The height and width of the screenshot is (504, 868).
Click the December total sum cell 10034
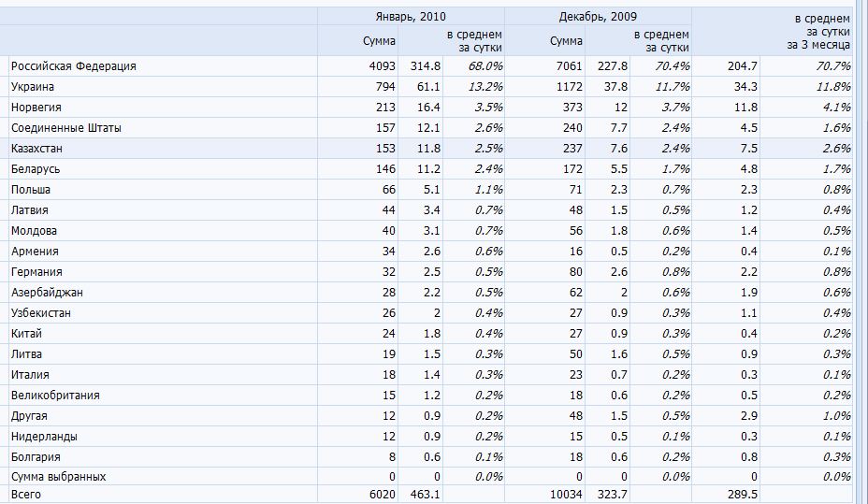[x=566, y=494]
